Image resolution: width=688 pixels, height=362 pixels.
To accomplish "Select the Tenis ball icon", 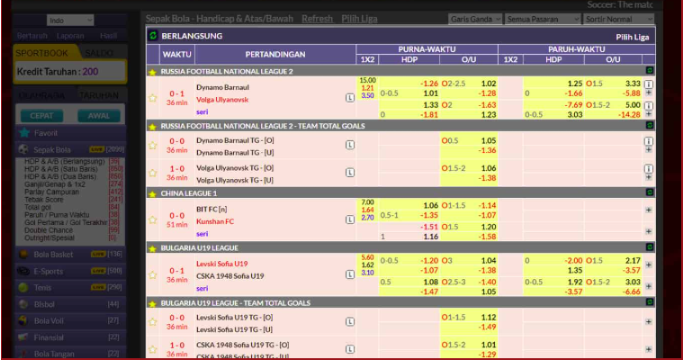I will coord(24,288).
